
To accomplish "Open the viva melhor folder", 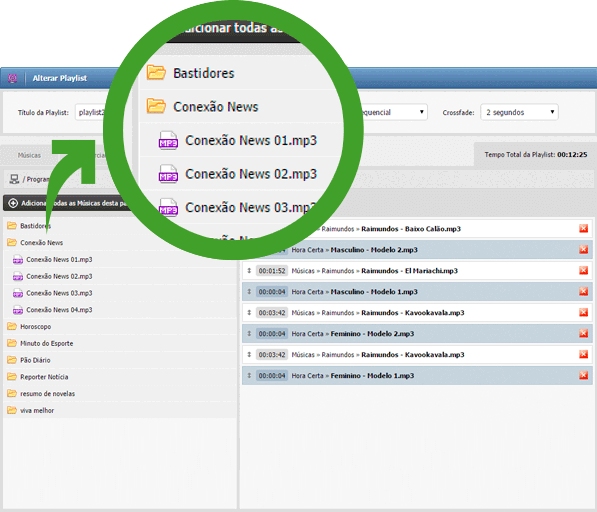I will click(37, 410).
